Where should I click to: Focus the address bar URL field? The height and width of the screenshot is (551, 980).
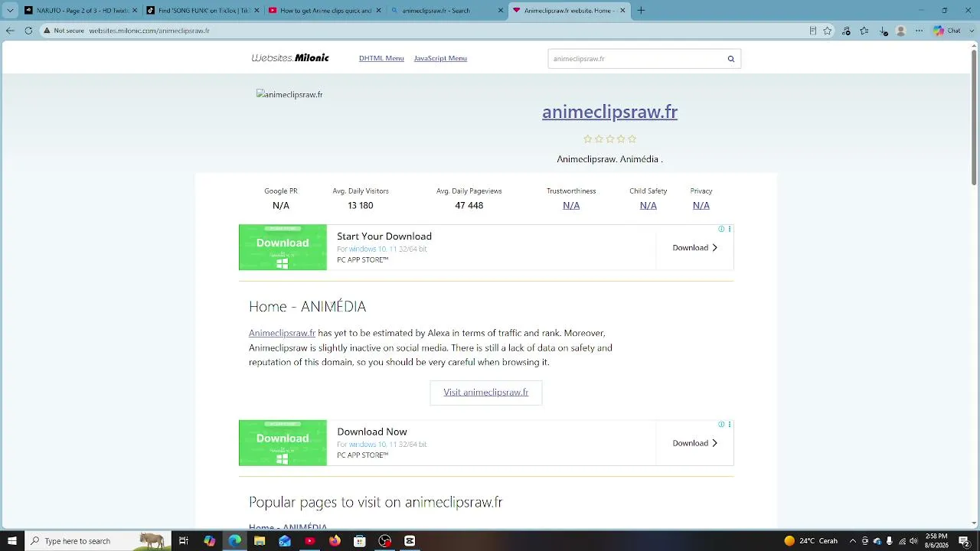444,31
